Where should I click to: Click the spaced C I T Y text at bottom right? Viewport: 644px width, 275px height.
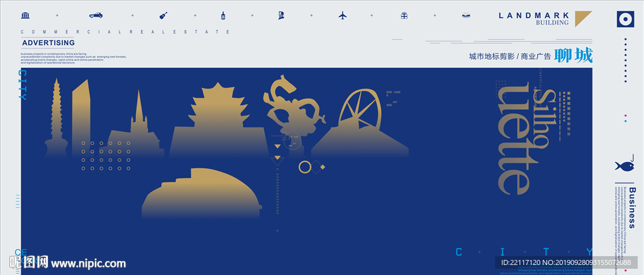pyautogui.click(x=525, y=252)
